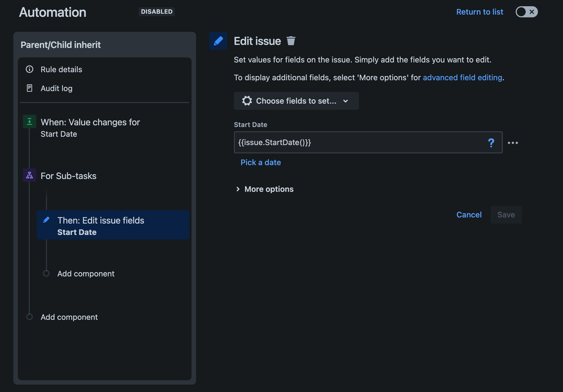Screen dimensions: 563x392
Task: Click Return to list link
Action: 480,12
